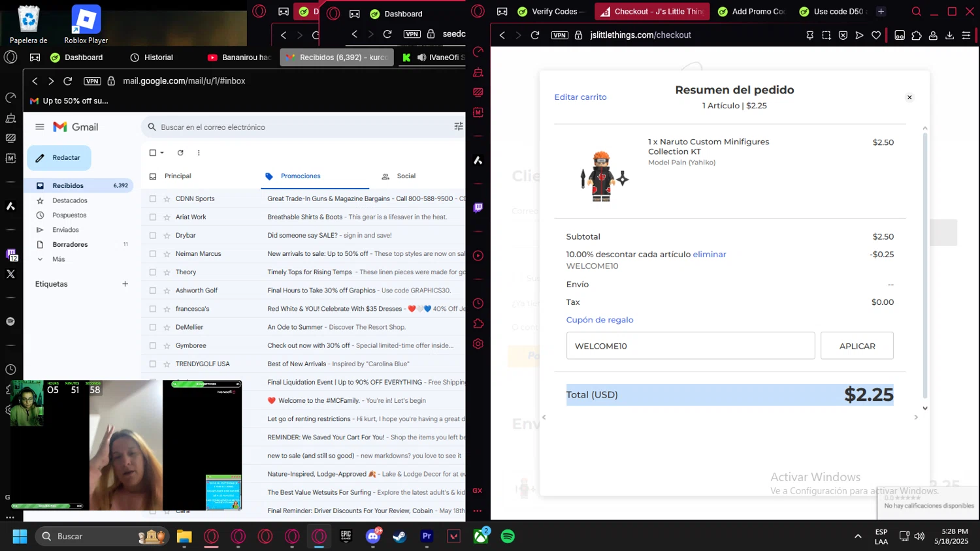
Task: Tick the select-all checkbox in Gmail toolbar
Action: pyautogui.click(x=153, y=153)
